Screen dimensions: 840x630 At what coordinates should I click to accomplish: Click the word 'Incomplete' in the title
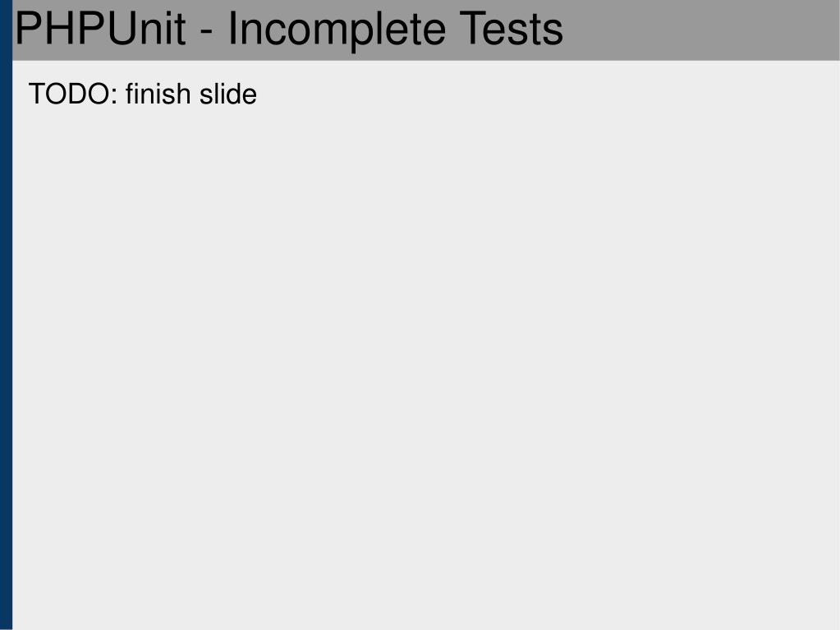(337, 30)
